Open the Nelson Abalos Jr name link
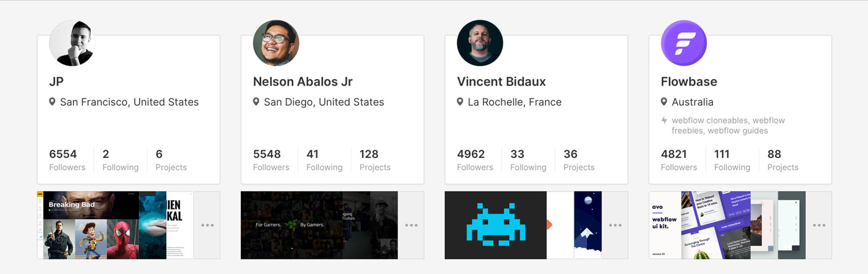Screen dimensions: 868x274 click(x=303, y=81)
